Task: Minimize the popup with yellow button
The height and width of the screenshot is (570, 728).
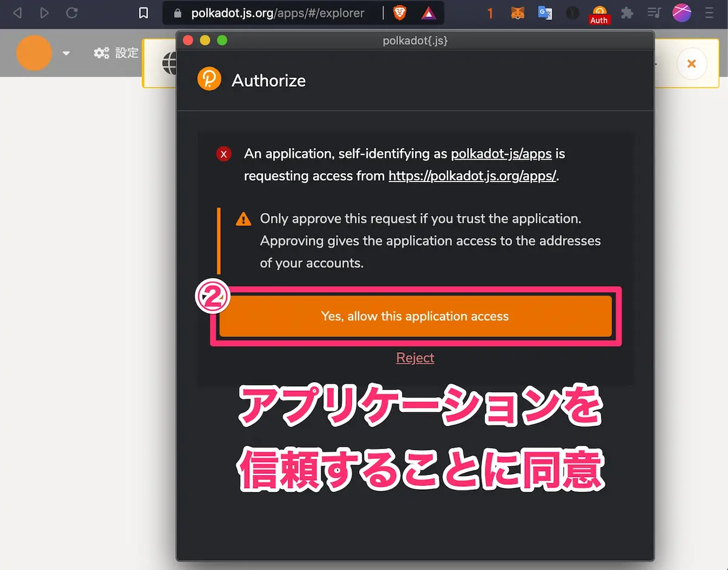Action: 205,40
